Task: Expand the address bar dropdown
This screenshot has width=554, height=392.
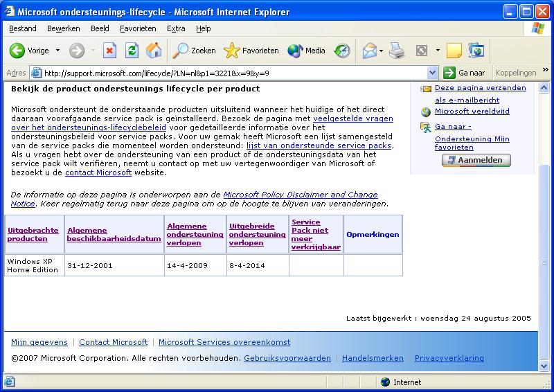Action: [432, 73]
